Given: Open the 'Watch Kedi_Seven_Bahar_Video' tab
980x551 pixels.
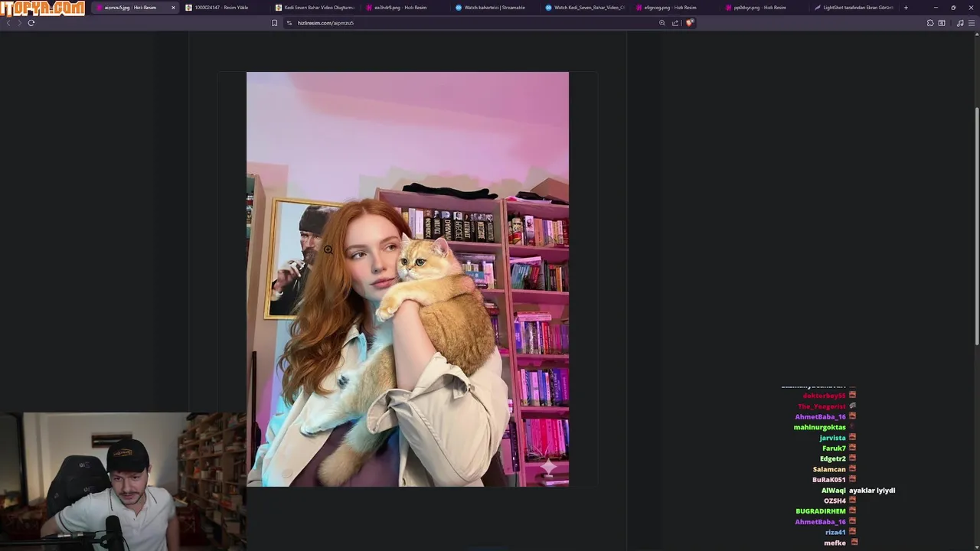Looking at the screenshot, I should [x=586, y=8].
